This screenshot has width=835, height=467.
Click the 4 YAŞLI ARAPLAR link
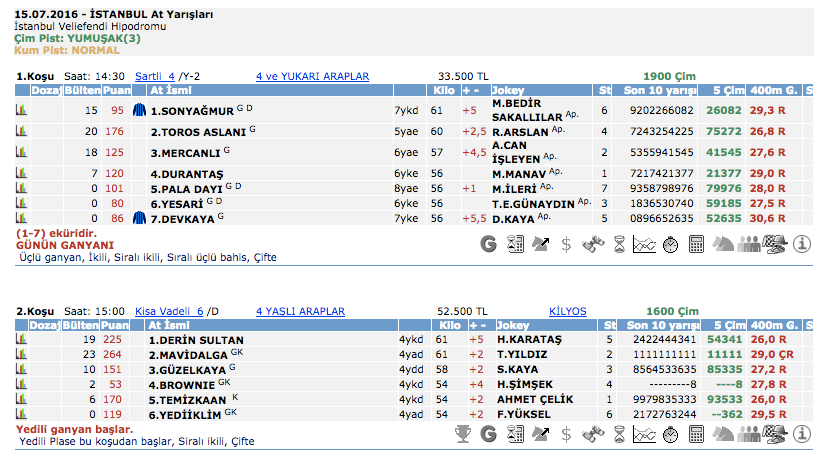point(299,311)
